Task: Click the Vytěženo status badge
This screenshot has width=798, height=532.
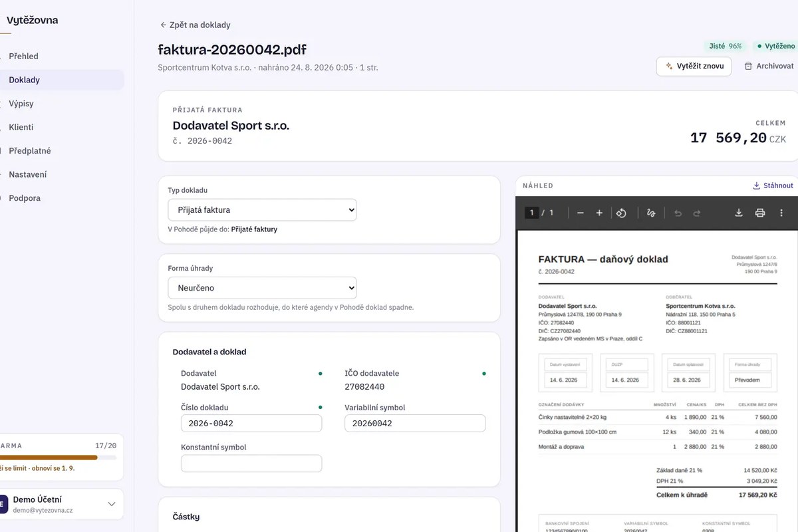Action: point(776,47)
